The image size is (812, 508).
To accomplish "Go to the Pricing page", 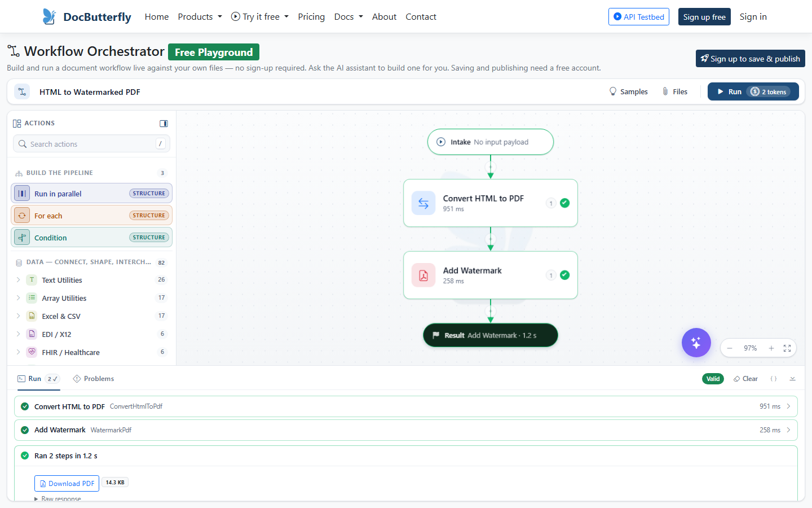I will pos(311,17).
